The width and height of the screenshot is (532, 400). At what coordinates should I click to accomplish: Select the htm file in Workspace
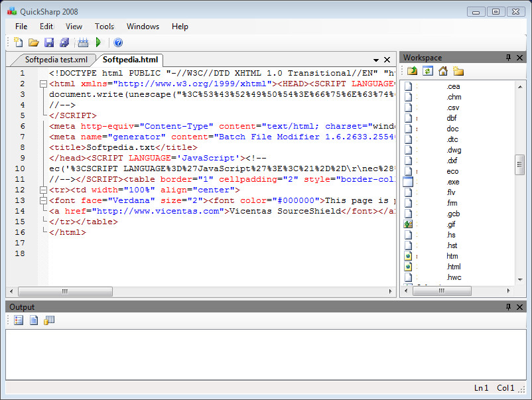pos(452,256)
